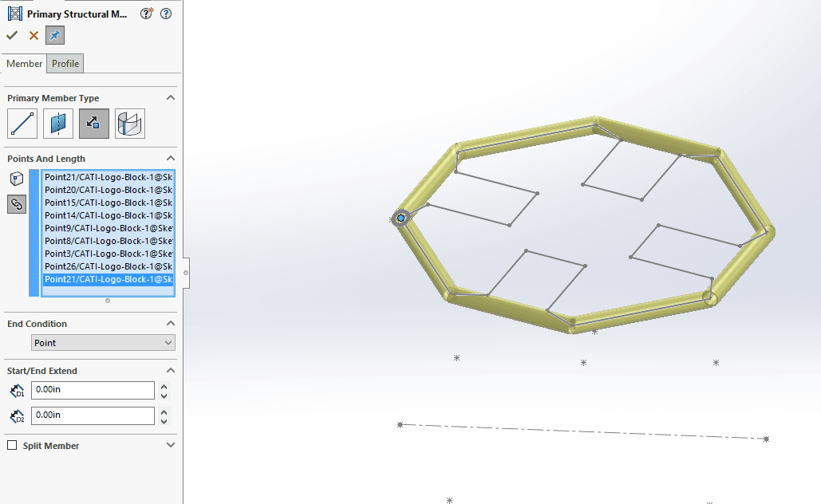Decrease the D2 extend value
This screenshot has width=821, height=504.
click(164, 421)
